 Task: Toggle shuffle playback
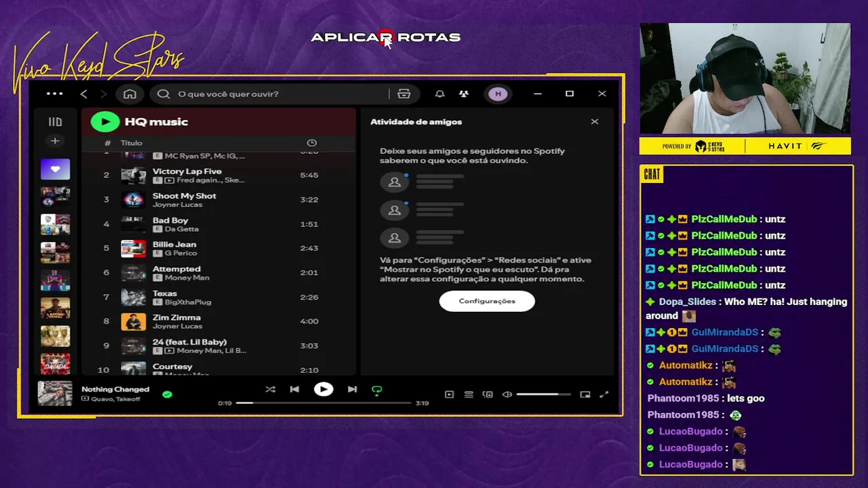point(271,389)
